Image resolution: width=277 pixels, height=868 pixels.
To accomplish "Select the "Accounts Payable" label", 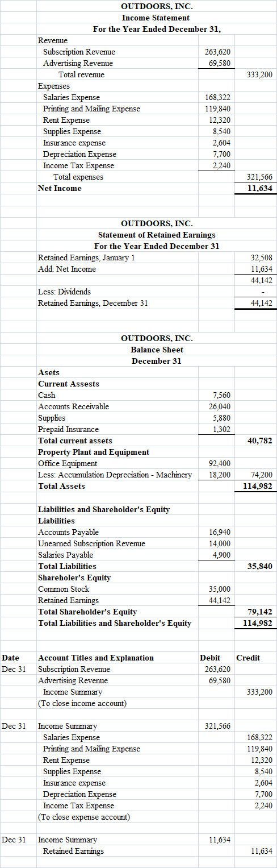I will click(68, 532).
